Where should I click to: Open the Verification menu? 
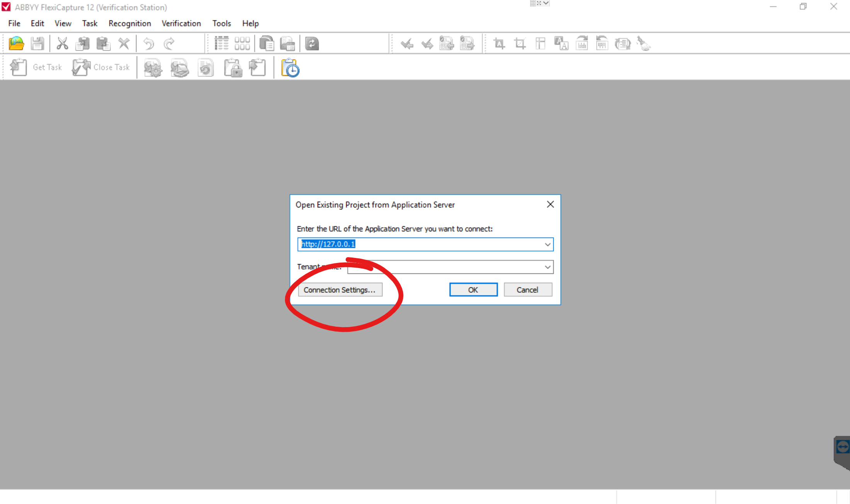tap(181, 24)
